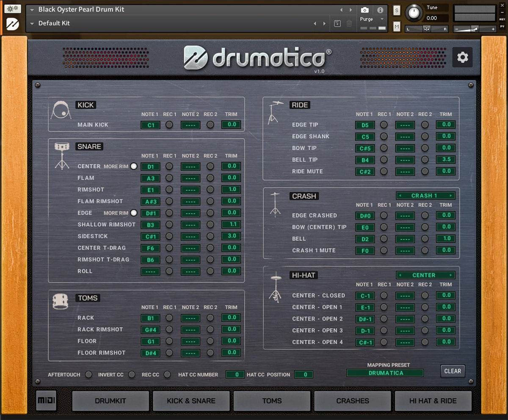
Task: Save the snapshot with the disk icon
Action: click(337, 24)
